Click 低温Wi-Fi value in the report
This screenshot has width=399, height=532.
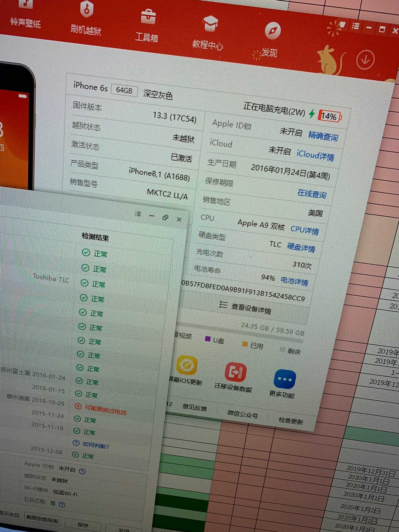[x=65, y=492]
